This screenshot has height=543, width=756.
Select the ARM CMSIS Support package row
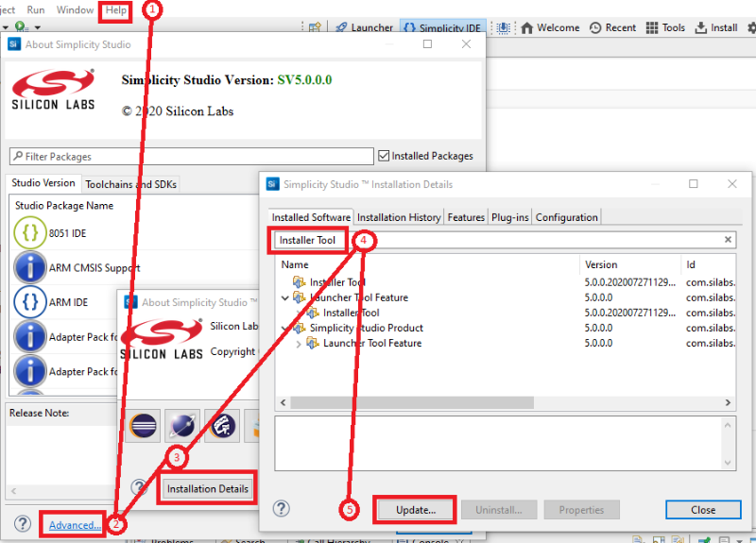135,267
